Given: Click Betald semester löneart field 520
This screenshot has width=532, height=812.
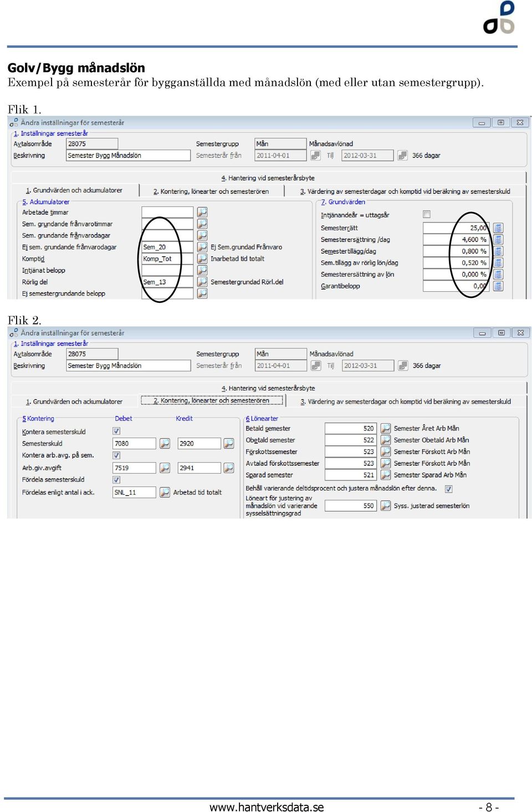Looking at the screenshot, I should 351,428.
